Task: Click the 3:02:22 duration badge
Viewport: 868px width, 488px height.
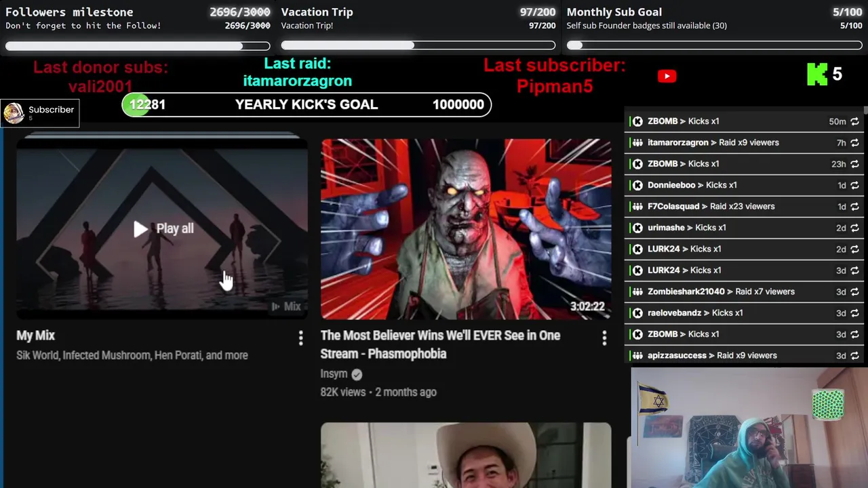Action: tap(587, 306)
